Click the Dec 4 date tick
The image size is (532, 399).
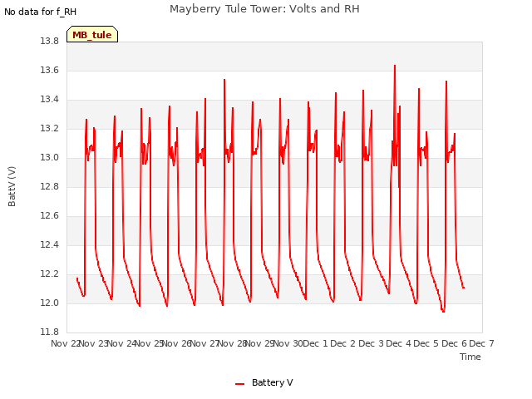tap(399, 343)
